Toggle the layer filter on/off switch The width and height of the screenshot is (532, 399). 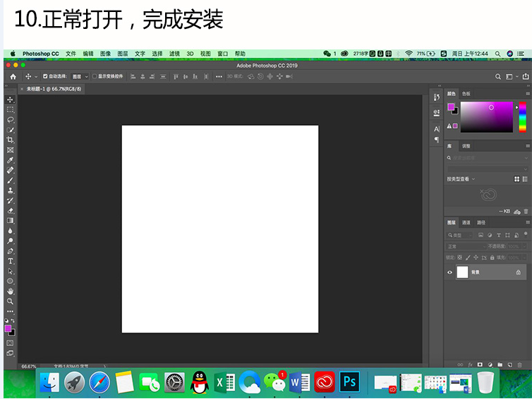[526, 234]
